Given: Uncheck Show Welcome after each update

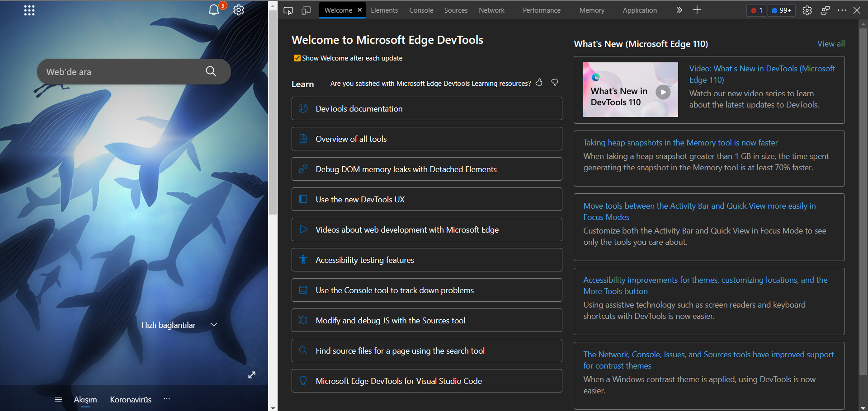Looking at the screenshot, I should 297,58.
